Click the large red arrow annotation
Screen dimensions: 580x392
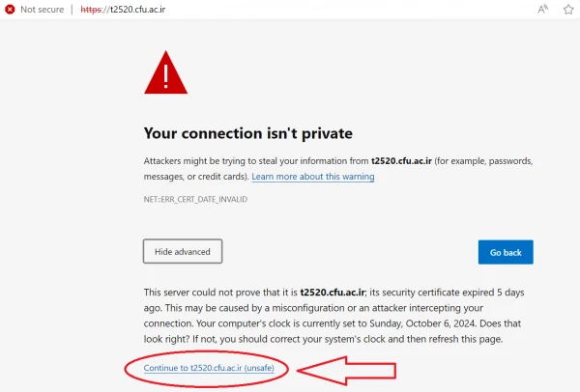346,369
